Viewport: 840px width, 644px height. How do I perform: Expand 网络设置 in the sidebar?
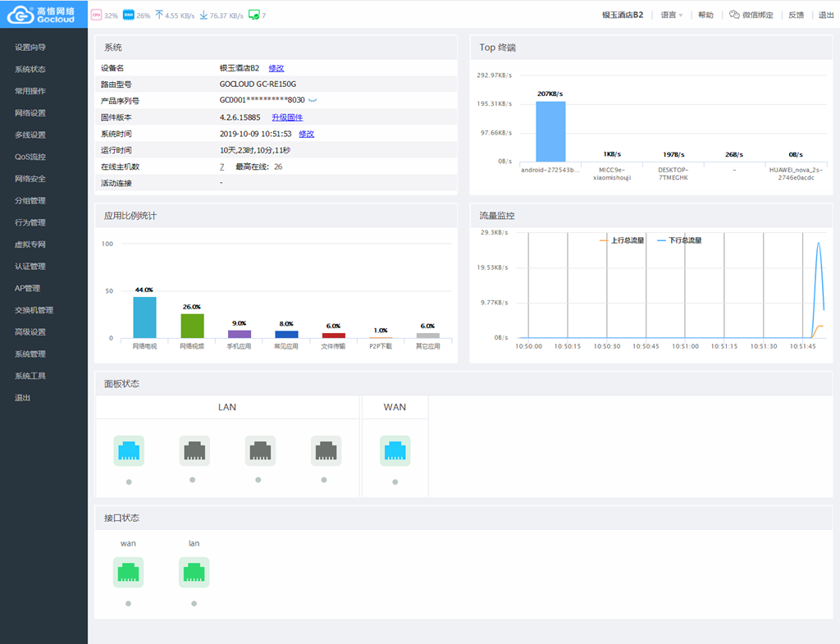coord(30,113)
